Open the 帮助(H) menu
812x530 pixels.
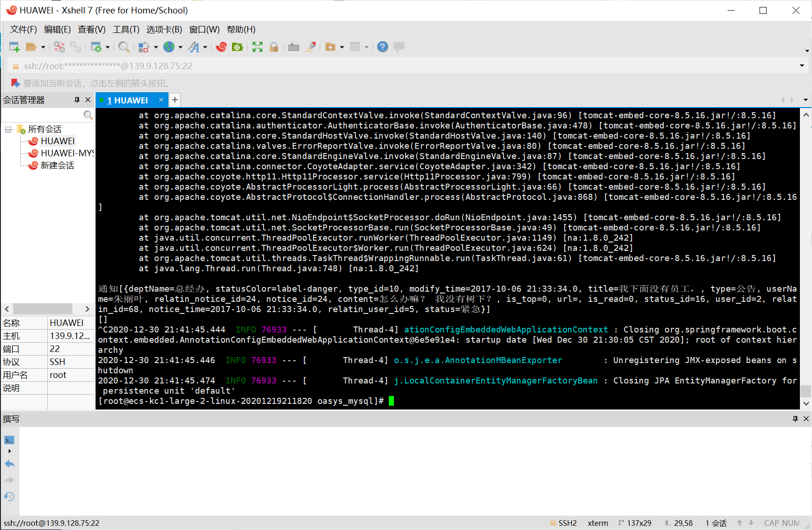click(x=241, y=29)
